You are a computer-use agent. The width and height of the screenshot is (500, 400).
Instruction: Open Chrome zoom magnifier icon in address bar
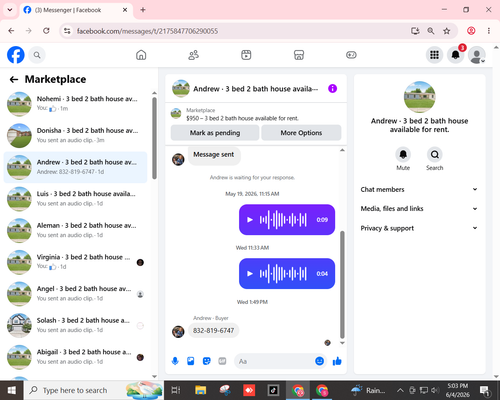click(x=431, y=31)
